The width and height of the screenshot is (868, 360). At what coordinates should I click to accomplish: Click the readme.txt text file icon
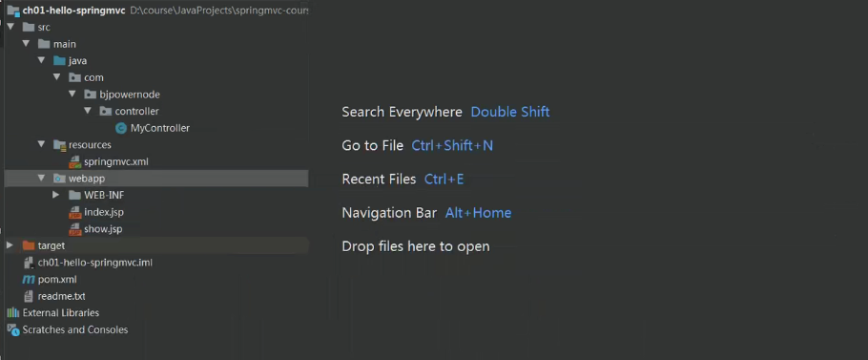pos(29,296)
